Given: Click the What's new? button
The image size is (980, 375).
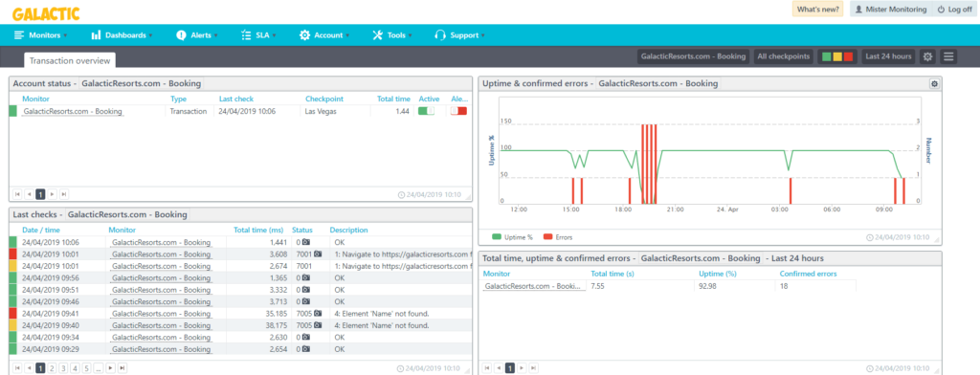Looking at the screenshot, I should pyautogui.click(x=818, y=10).
